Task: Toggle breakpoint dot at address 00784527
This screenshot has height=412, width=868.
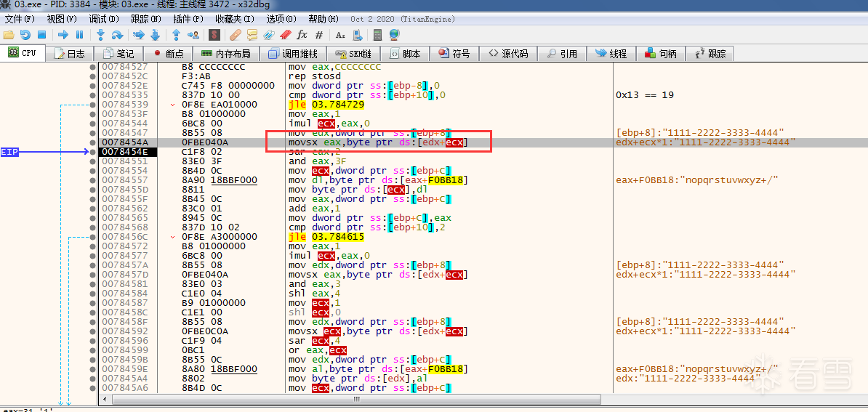Action: pos(92,67)
